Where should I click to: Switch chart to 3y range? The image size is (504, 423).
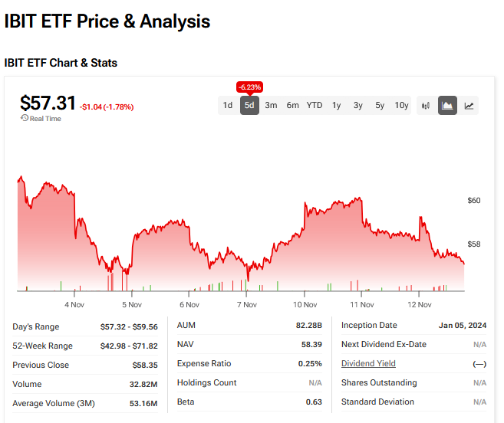[x=357, y=106]
